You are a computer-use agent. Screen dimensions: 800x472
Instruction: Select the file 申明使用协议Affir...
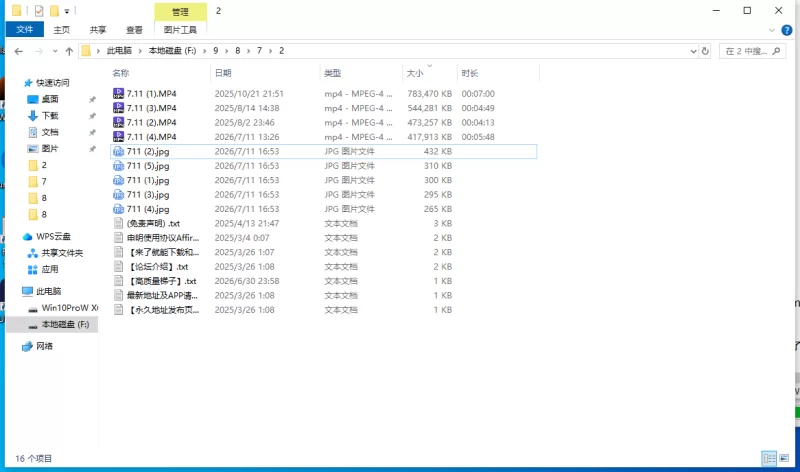[163, 238]
